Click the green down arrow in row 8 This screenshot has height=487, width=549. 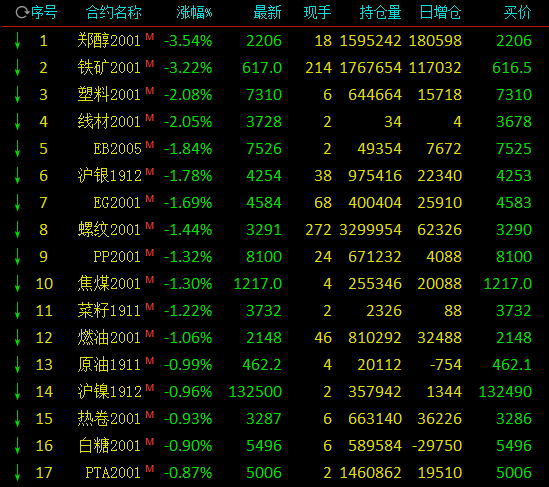[x=17, y=230]
